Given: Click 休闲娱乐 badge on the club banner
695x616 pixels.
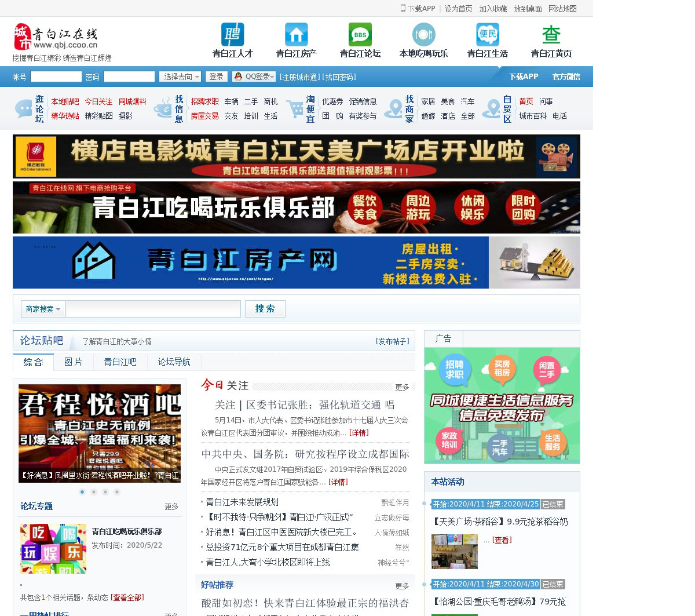Looking at the screenshot, I should (x=473, y=207).
